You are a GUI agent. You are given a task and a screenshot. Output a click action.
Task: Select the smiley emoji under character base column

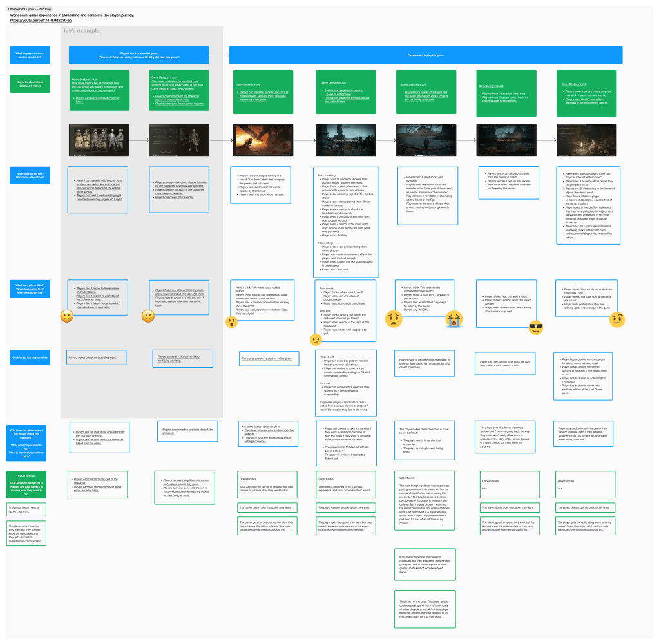click(x=67, y=316)
